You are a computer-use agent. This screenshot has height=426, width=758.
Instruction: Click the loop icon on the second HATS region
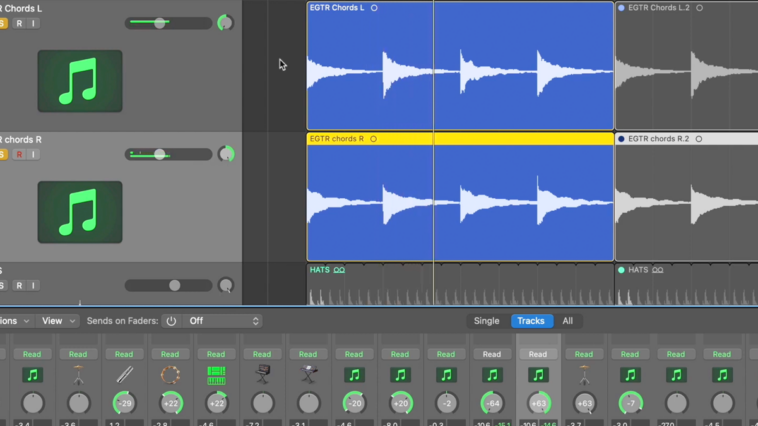(x=657, y=270)
